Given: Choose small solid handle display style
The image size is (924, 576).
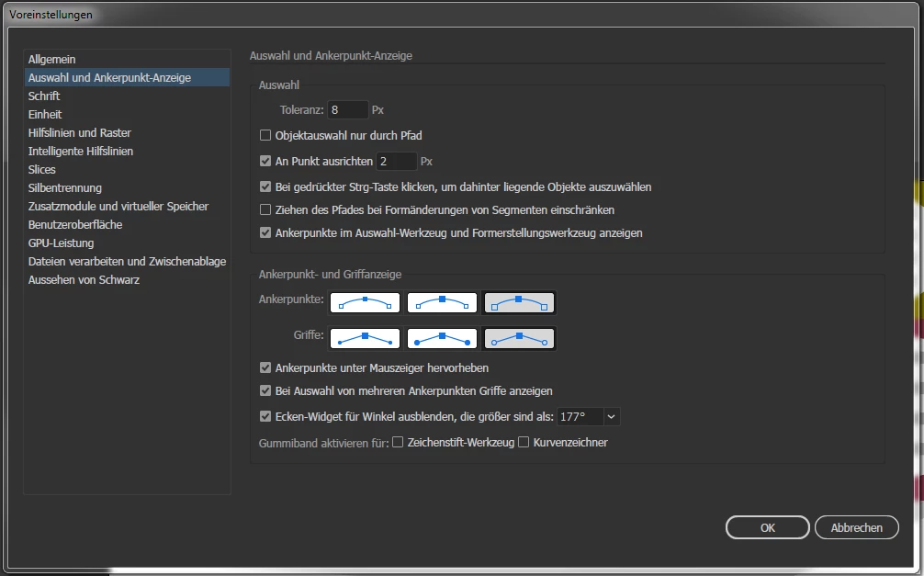Looking at the screenshot, I should tap(365, 338).
